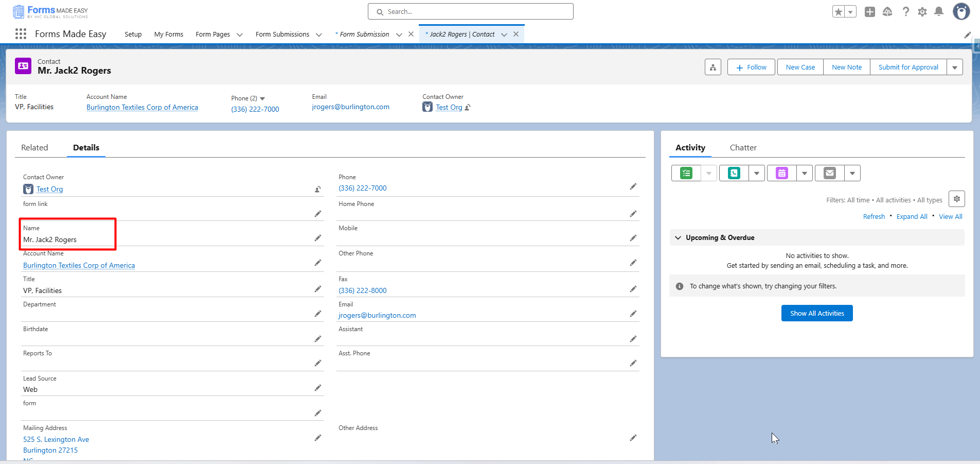Select the Details tab
Viewport: 980px width, 464px height.
[86, 148]
